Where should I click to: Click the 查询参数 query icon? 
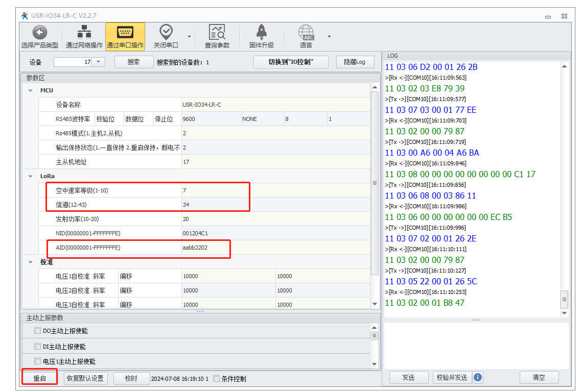(217, 33)
